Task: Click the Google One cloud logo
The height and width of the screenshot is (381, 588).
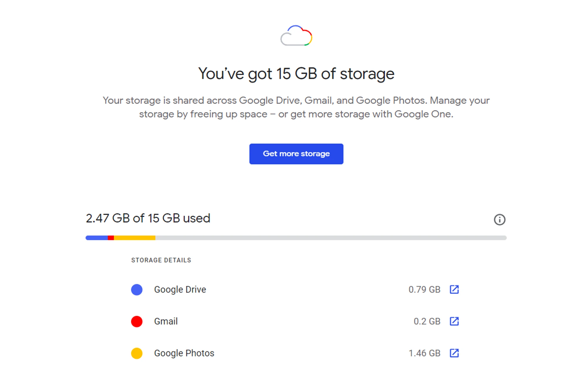Action: (x=296, y=36)
